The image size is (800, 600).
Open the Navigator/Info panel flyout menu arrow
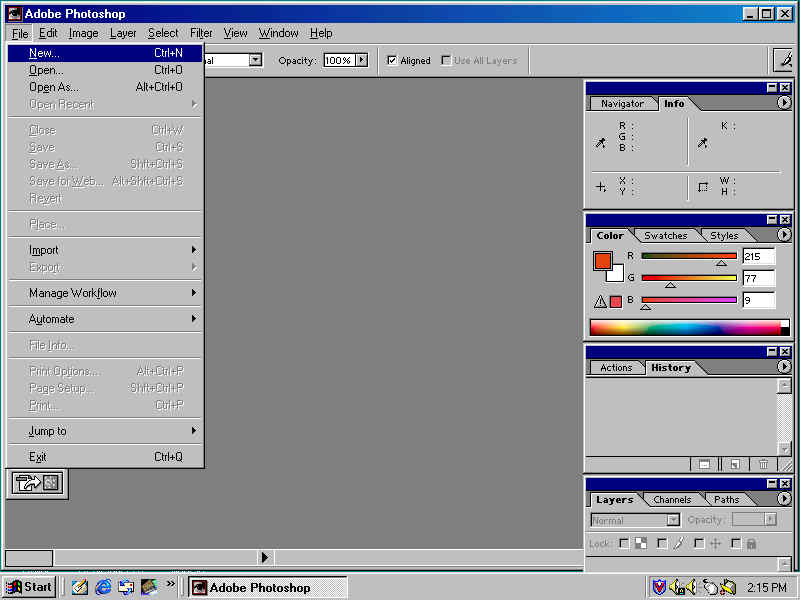[x=784, y=103]
